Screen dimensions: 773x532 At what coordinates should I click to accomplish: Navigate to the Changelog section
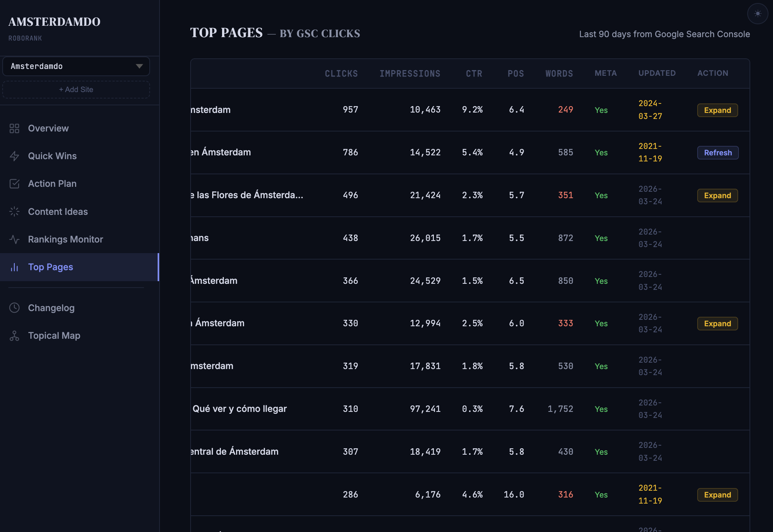point(51,308)
